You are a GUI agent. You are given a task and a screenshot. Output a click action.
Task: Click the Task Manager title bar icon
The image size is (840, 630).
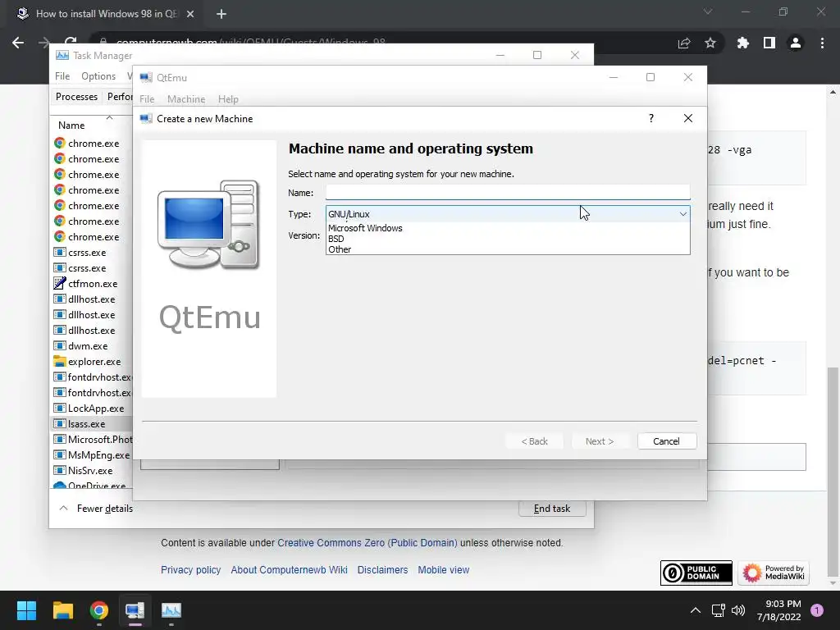[x=62, y=55]
